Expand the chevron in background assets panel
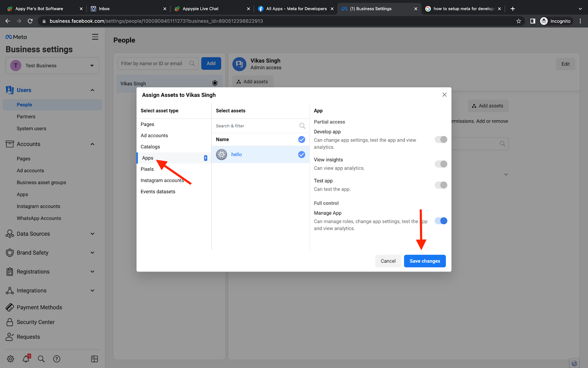 point(506,174)
